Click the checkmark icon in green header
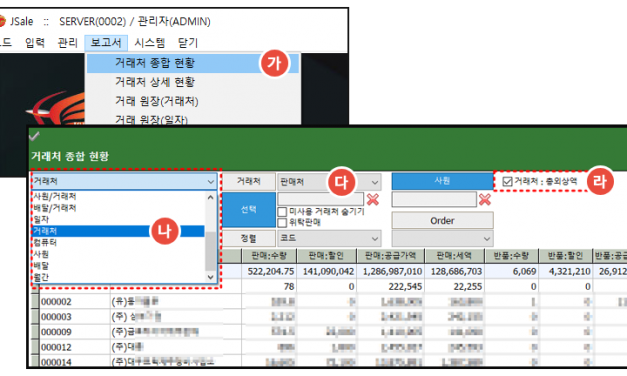This screenshot has height=376, width=627. click(34, 136)
